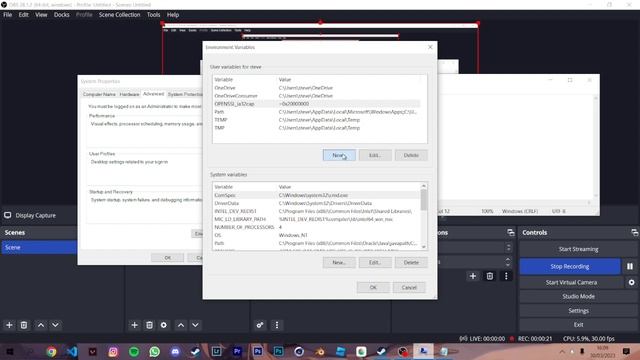Open OBS Settings from Controls
This screenshot has width=640, height=360.
click(x=578, y=311)
